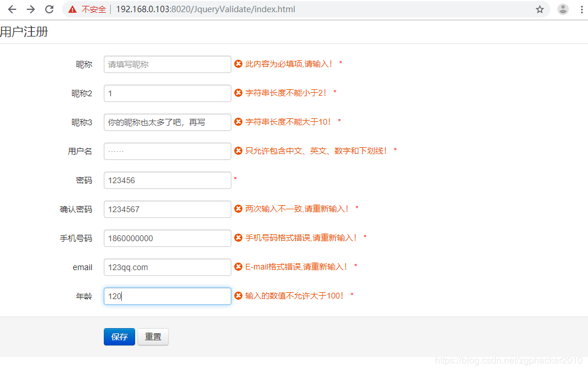Click the error icon beside 两次输入不一致 message
Image resolution: width=588 pixels, height=371 pixels.
coord(238,208)
